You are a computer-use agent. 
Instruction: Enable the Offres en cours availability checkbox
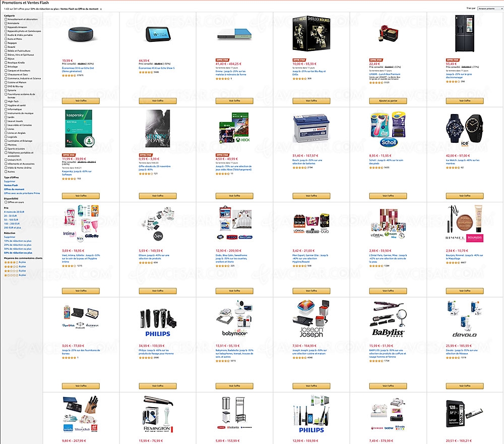(x=6, y=202)
